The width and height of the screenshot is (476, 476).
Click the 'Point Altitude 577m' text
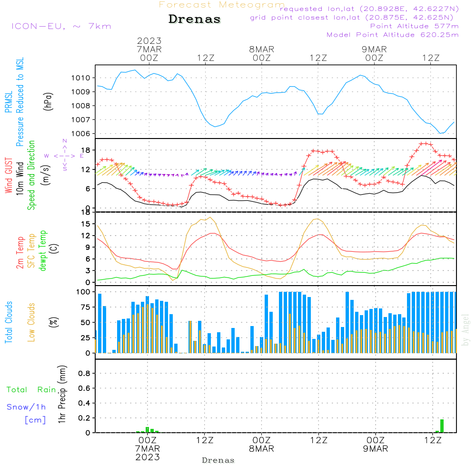[x=414, y=26]
